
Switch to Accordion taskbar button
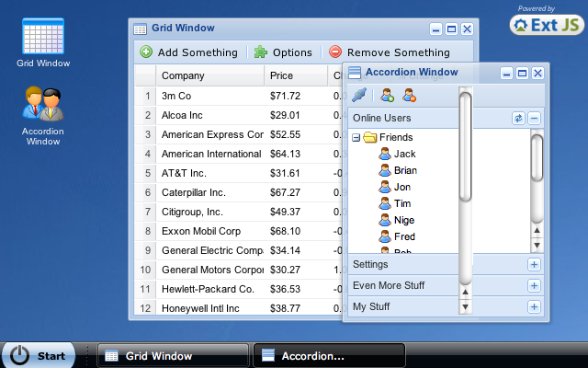click(x=329, y=355)
